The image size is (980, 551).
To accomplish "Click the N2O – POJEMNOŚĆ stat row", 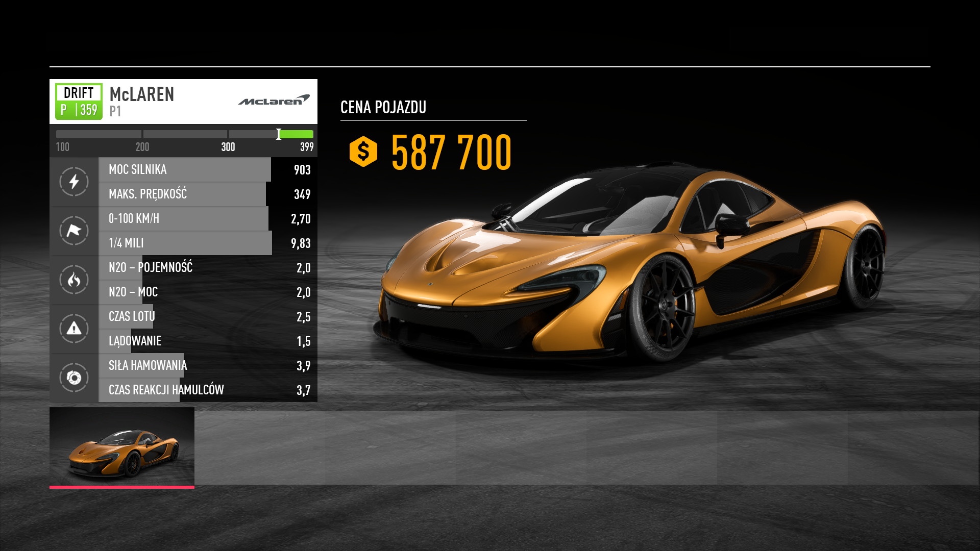I will tap(207, 267).
